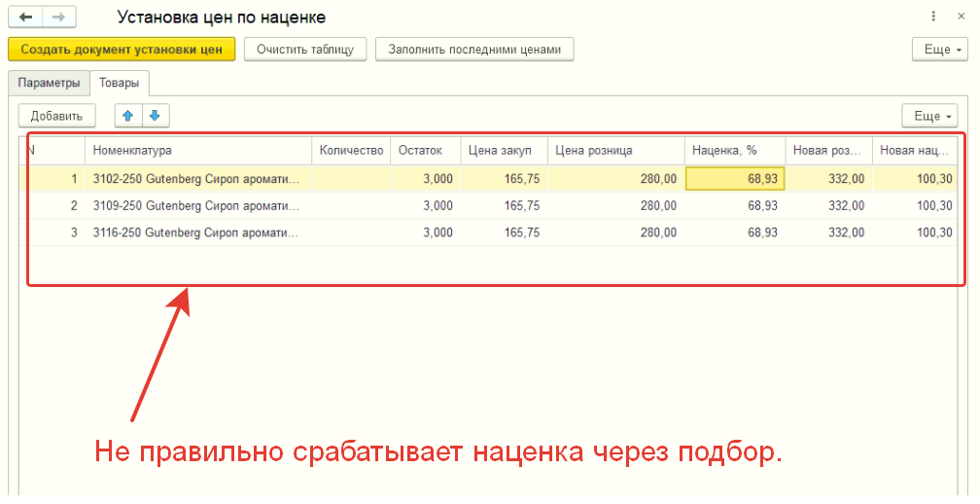
Task: Click the Очистить таблицу button
Action: (304, 49)
